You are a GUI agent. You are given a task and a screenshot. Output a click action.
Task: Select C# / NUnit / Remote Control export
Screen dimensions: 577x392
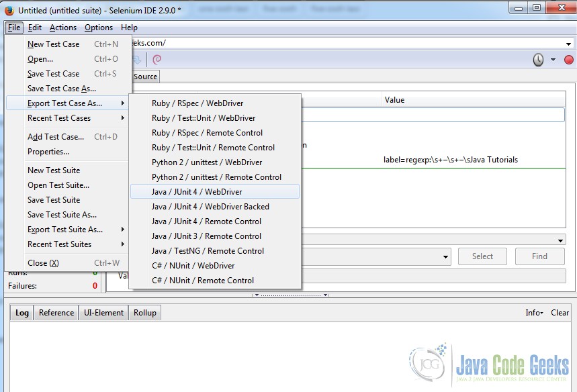click(x=215, y=280)
